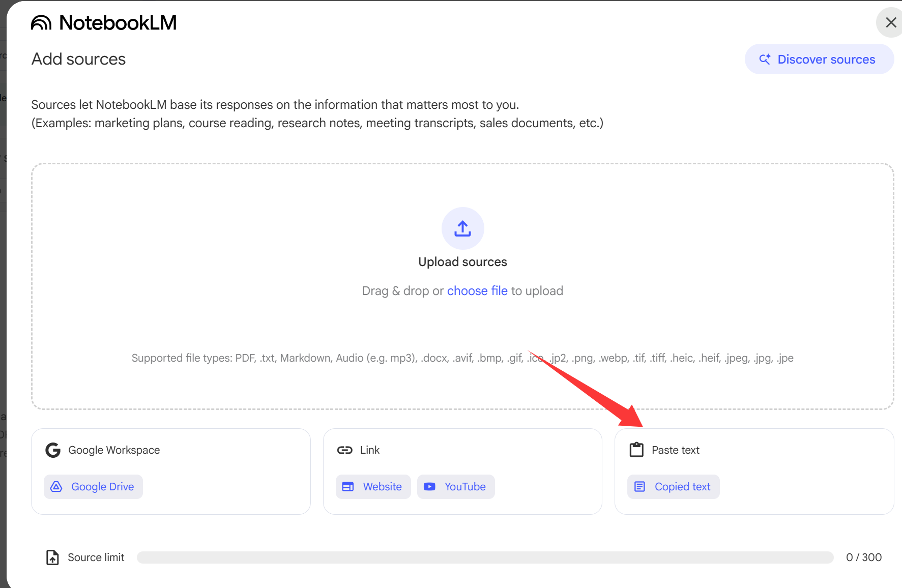Open Discover sources
Viewport: 902px width, 588px height.
point(819,60)
